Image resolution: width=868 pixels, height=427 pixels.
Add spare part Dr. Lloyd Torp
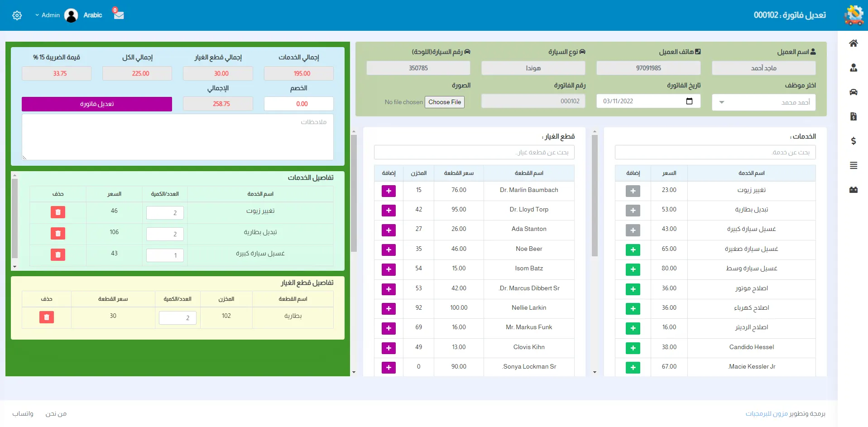(388, 211)
